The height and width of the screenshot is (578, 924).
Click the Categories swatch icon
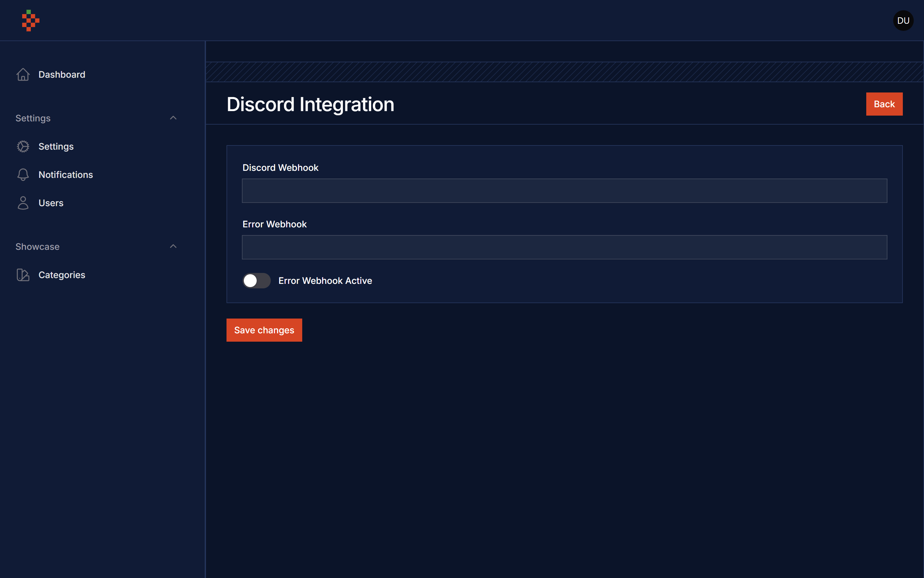point(23,275)
